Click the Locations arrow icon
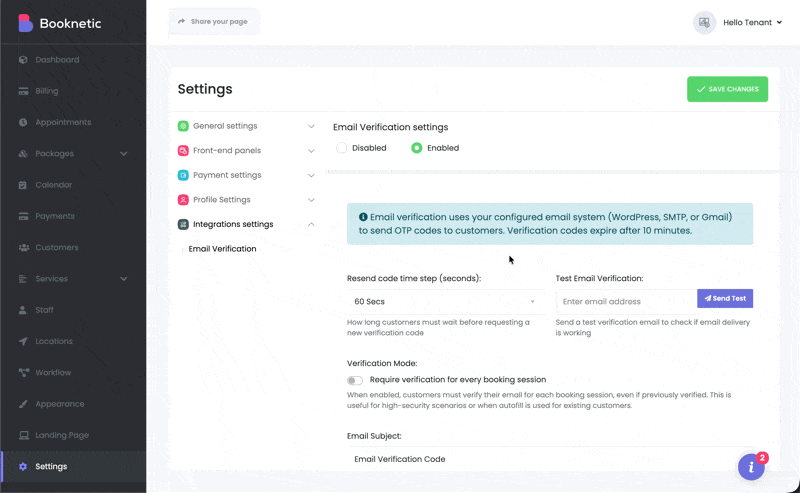The image size is (800, 493). (23, 342)
